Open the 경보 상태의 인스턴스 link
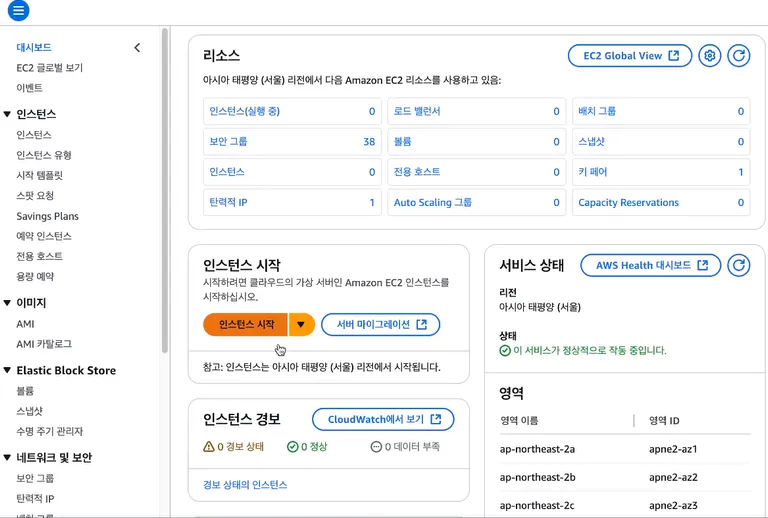Screen dimensions: 768x518 click(245, 484)
